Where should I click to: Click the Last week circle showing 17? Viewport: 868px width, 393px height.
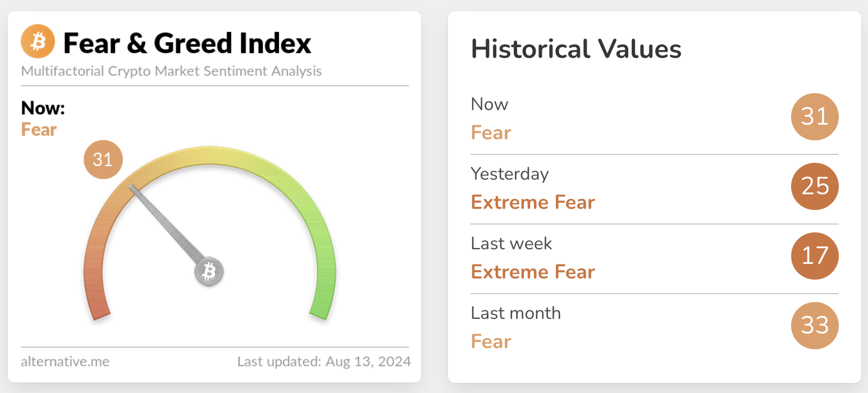(814, 256)
